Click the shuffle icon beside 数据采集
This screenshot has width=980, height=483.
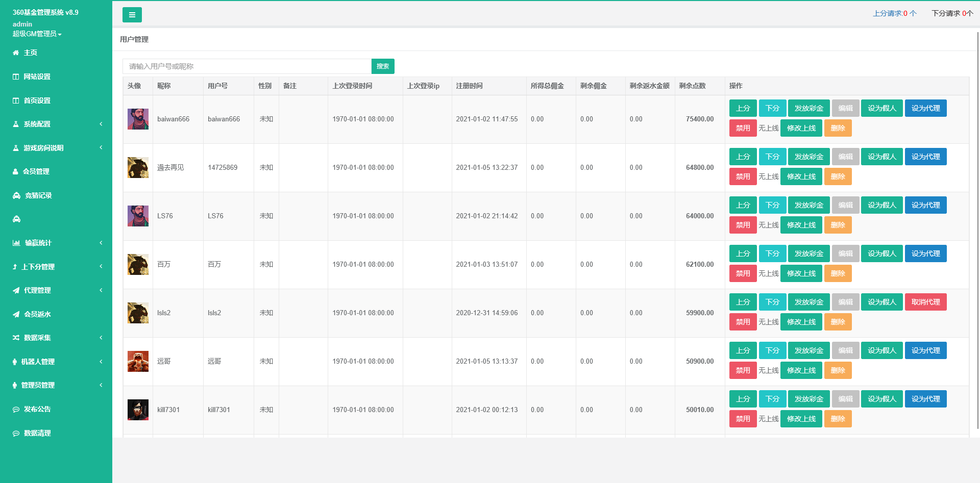[x=16, y=338]
